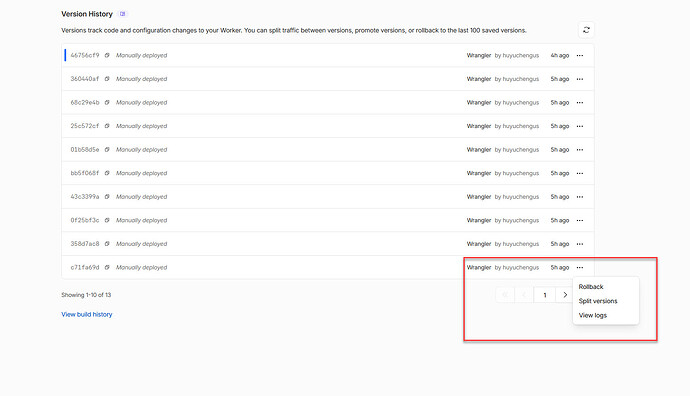Click the '4h ago' timestamp
Screen dimensions: 690x396
click(560, 55)
